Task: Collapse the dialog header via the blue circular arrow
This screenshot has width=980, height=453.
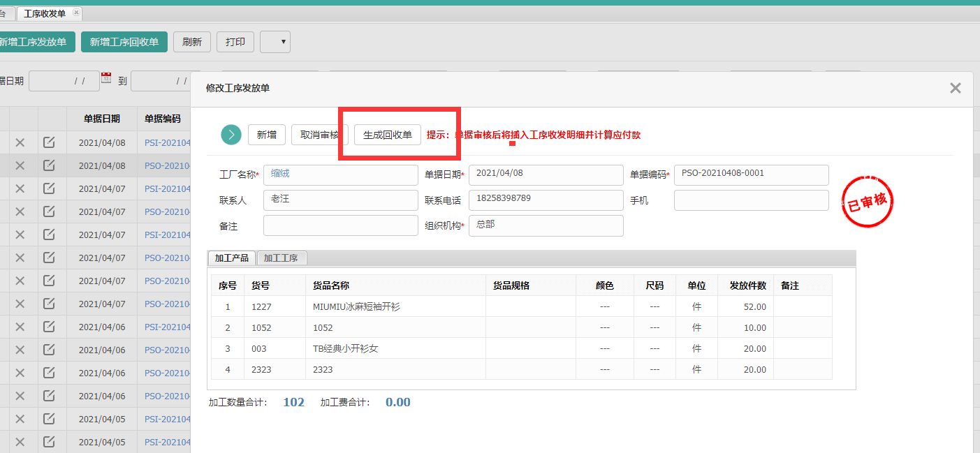Action: click(231, 135)
